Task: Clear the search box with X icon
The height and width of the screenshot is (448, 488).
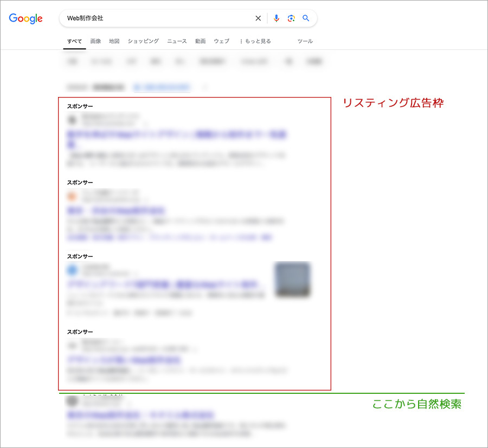Action: [258, 18]
